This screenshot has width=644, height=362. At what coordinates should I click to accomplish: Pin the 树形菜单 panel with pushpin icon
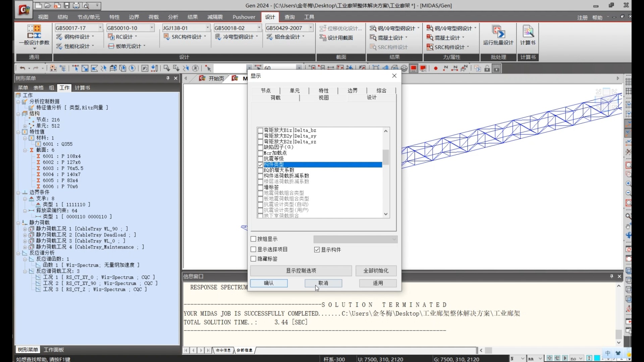click(168, 78)
